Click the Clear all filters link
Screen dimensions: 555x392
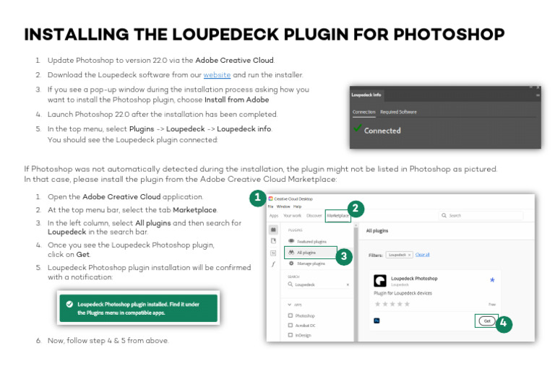[422, 255]
